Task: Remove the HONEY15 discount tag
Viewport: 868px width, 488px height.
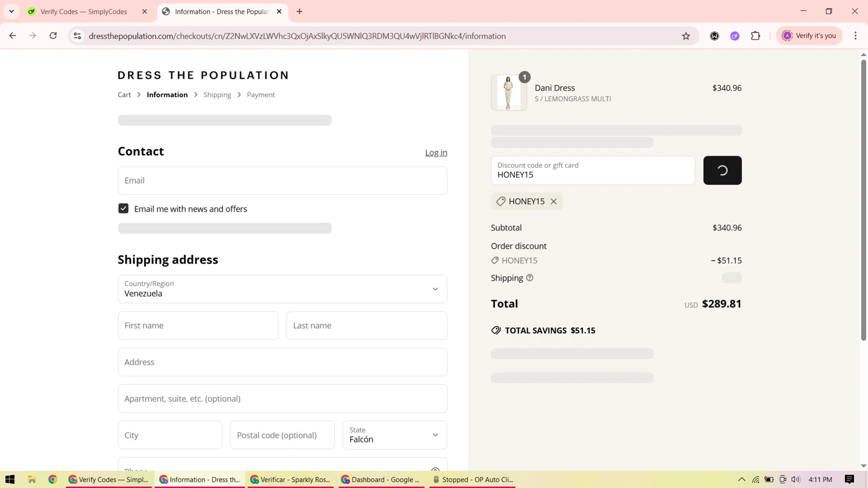Action: [x=554, y=201]
